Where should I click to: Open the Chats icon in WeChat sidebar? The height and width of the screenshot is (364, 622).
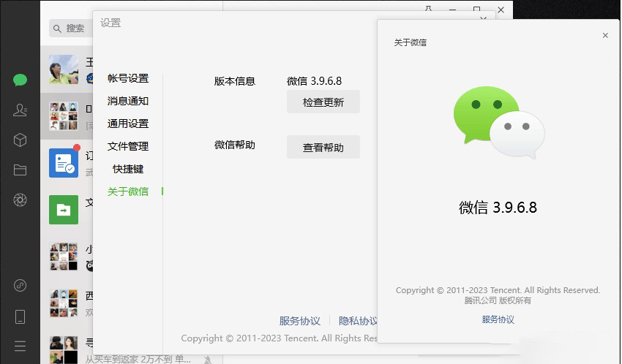pos(20,80)
